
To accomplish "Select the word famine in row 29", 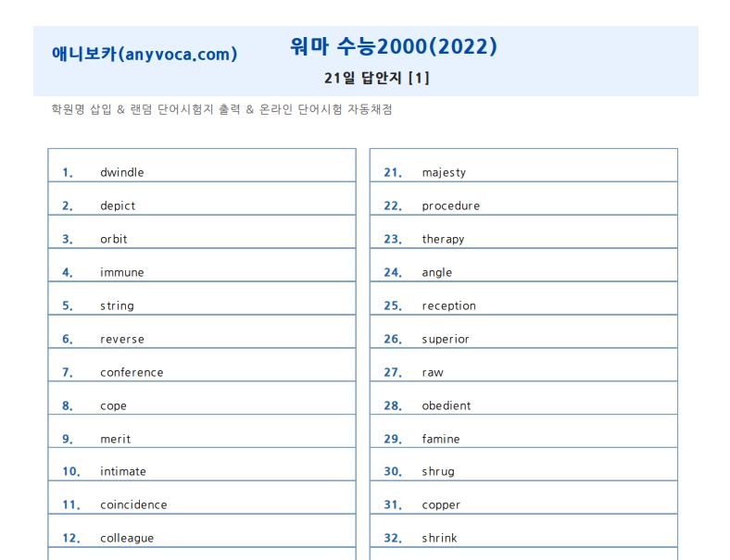I will pos(440,439).
